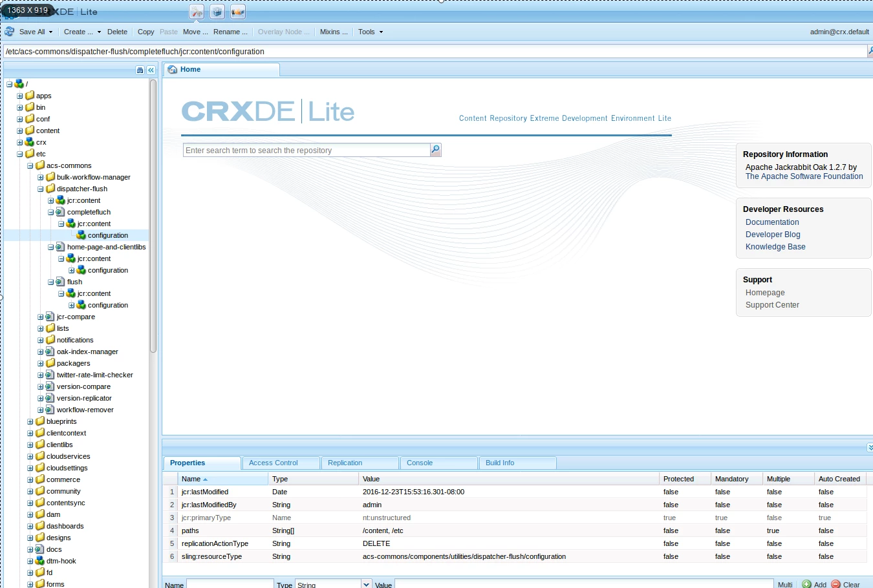
Task: Open the Create dropdown arrow
Action: tap(99, 32)
